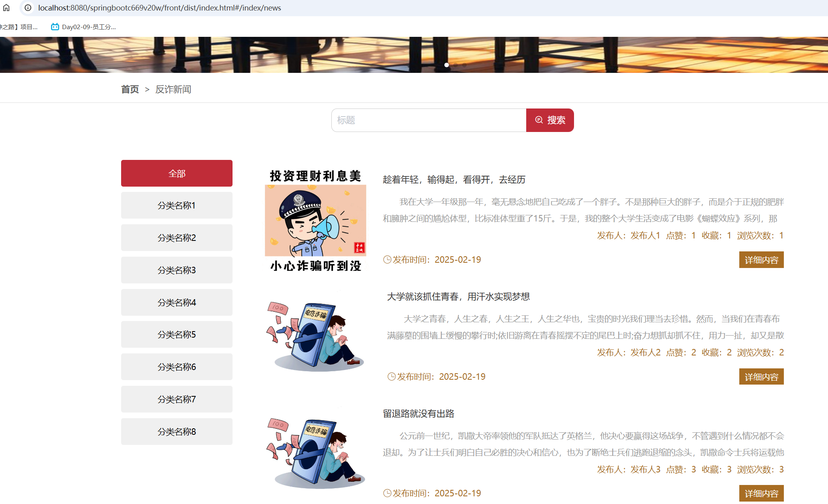Click the magnifier Search button
Screen dimensions: 828x504
click(x=550, y=120)
